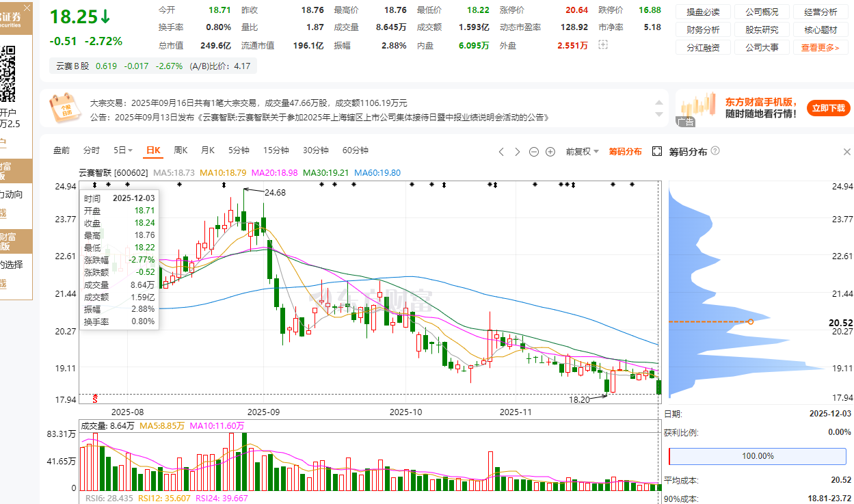Select the 日K chart tab
Image resolution: width=854 pixels, height=504 pixels.
pos(152,150)
